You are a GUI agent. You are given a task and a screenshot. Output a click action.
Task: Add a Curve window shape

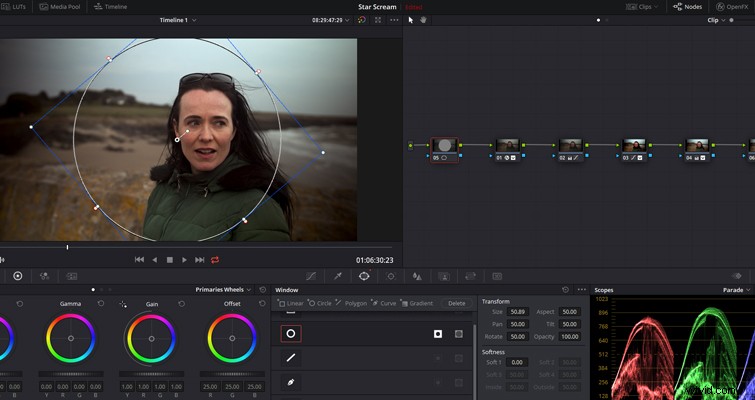click(x=385, y=303)
